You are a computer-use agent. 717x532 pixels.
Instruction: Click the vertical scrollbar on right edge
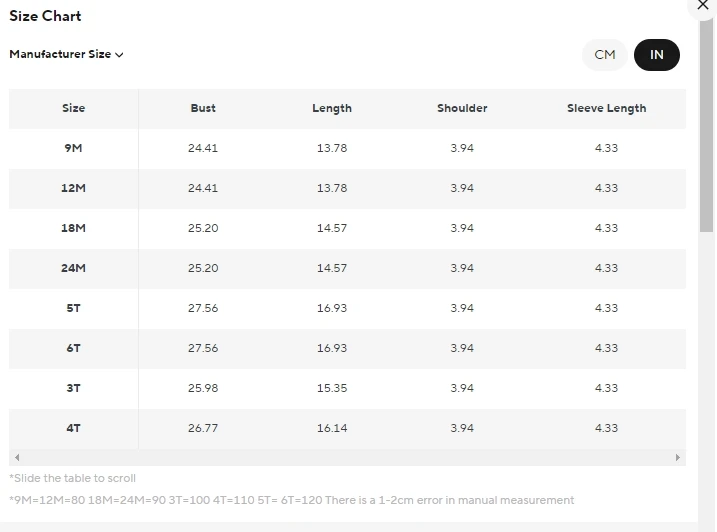706,132
